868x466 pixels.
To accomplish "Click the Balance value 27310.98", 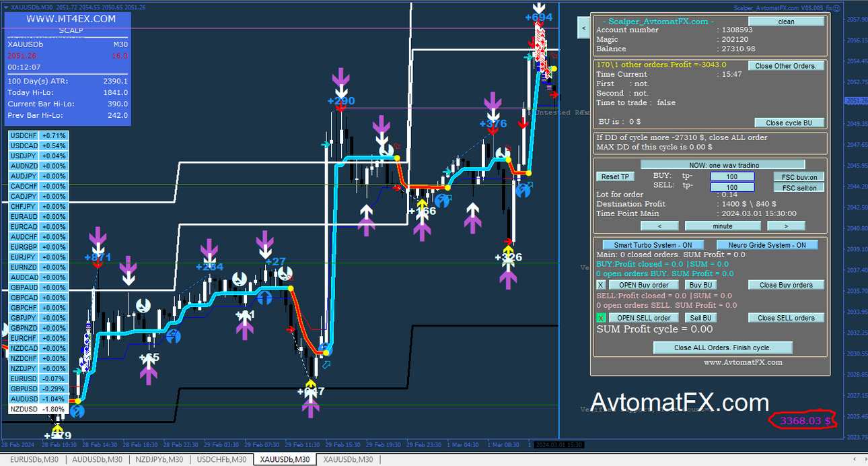I will pyautogui.click(x=738, y=48).
